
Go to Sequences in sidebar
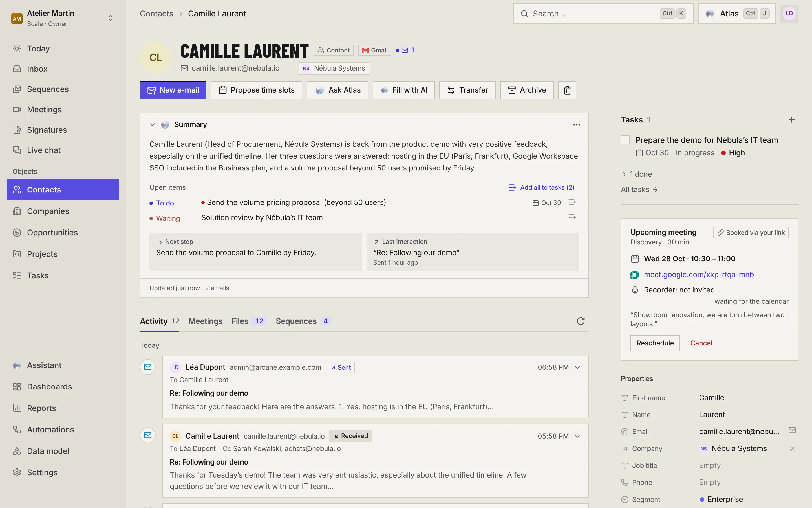[x=63, y=89]
